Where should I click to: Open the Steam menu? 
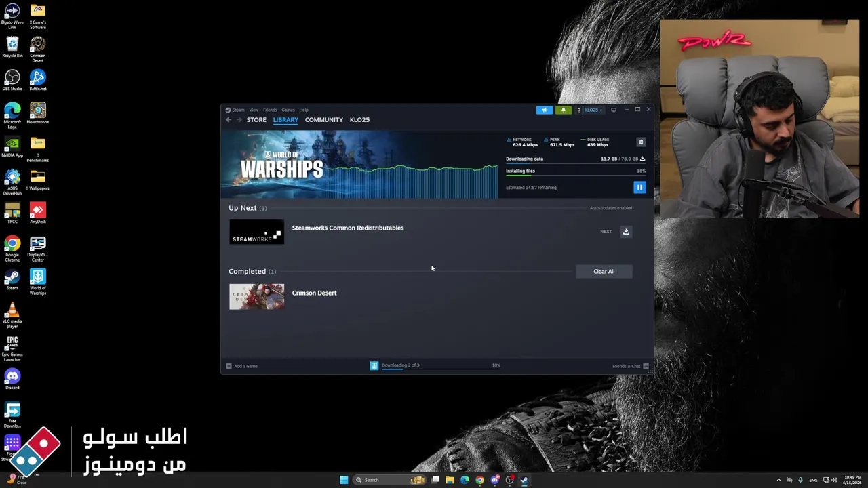(x=236, y=110)
